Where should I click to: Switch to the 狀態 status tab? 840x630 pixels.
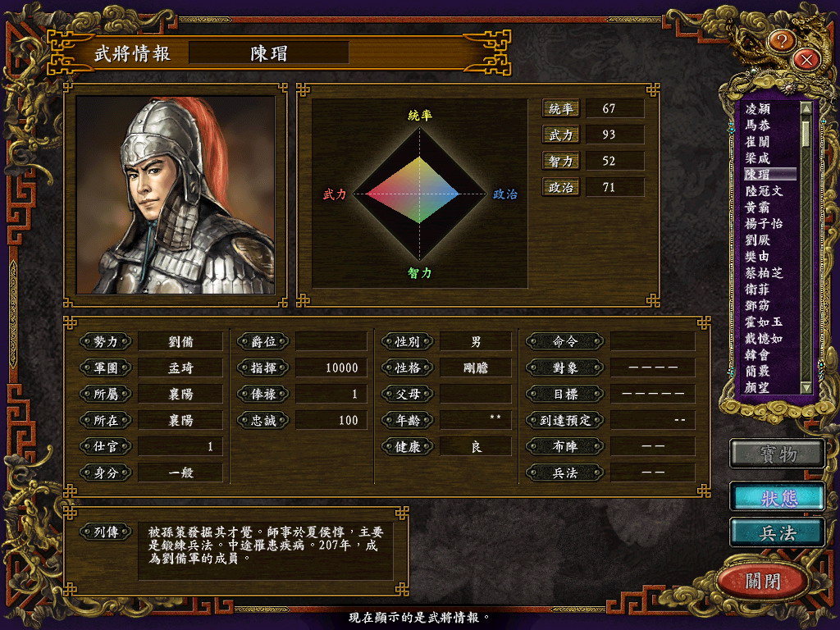(x=778, y=498)
